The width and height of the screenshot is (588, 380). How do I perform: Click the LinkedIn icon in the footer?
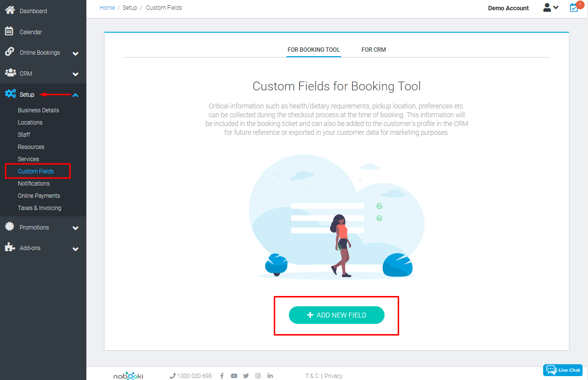click(x=270, y=376)
